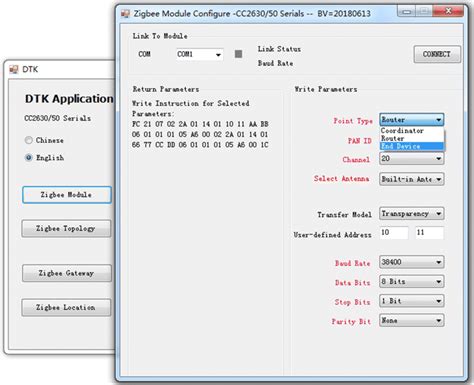Open the Stop Bits dropdown
Viewport: 474px width, 385px height.
tap(412, 301)
